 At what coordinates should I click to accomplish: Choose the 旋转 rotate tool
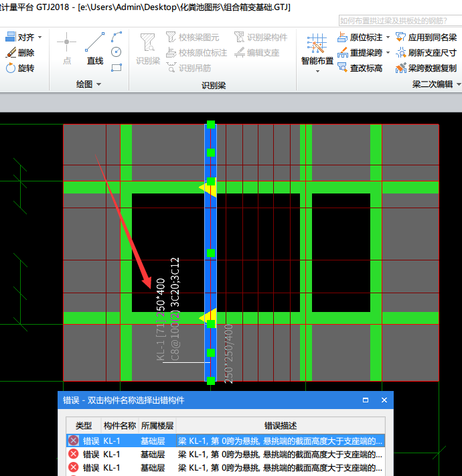20,68
